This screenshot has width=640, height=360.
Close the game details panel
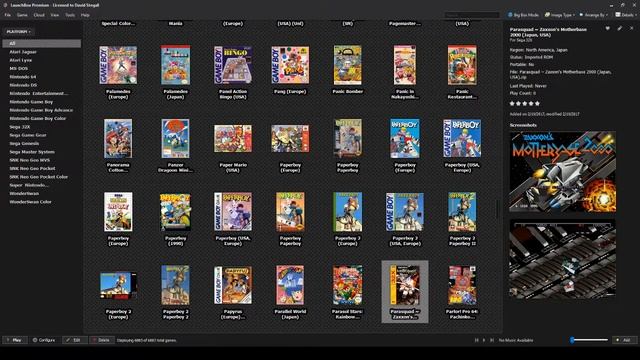coord(631,29)
